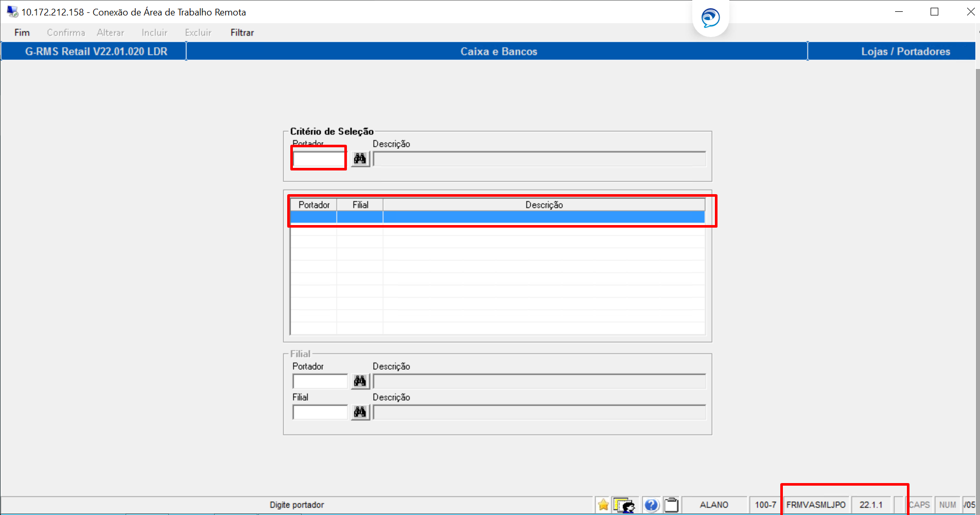This screenshot has width=980, height=515.
Task: Click the Excluir menu item
Action: 198,32
